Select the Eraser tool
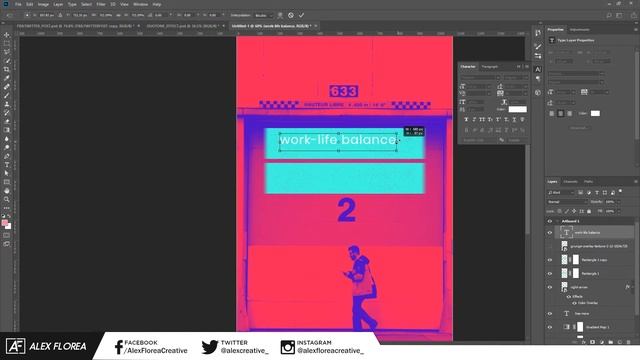 [7, 121]
